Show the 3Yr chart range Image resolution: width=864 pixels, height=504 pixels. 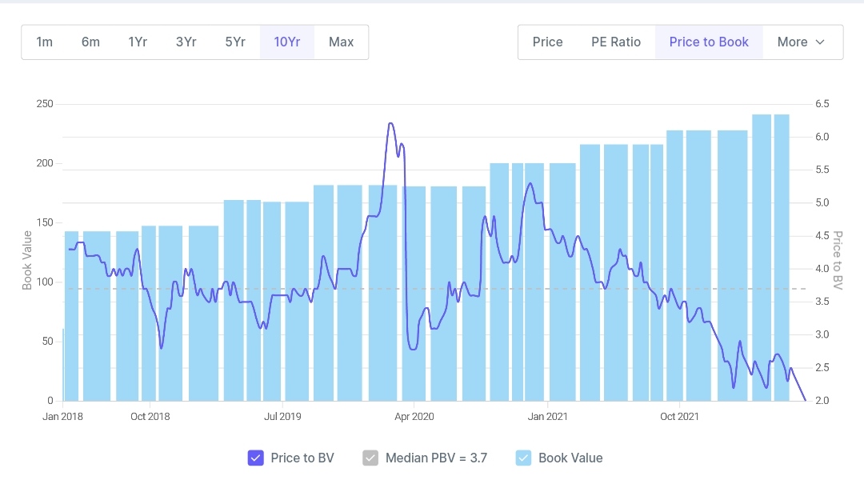[x=186, y=42]
